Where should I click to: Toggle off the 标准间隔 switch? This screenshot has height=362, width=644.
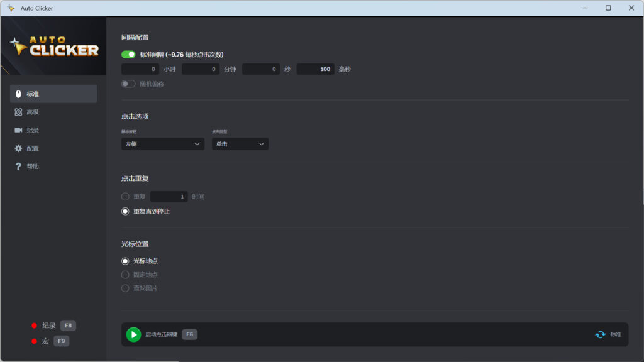128,55
